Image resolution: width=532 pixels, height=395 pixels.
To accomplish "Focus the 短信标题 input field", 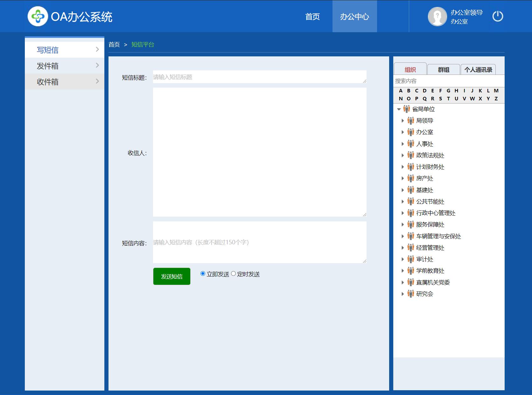I will tap(259, 77).
